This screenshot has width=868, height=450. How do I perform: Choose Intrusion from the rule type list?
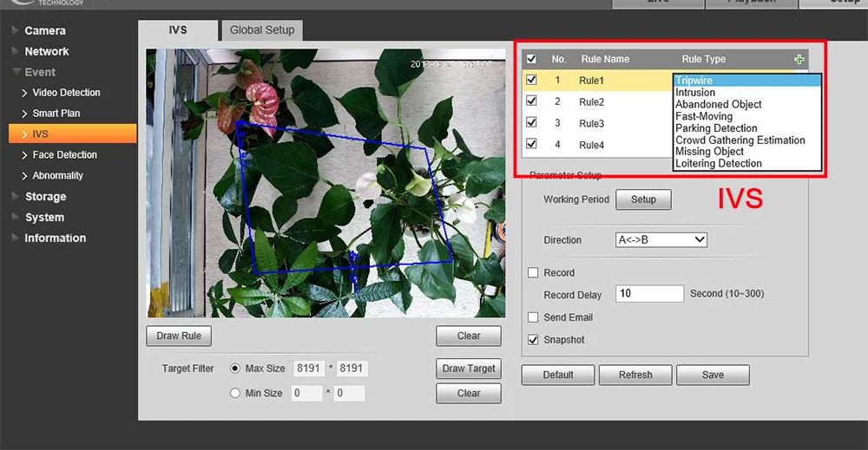(x=747, y=92)
